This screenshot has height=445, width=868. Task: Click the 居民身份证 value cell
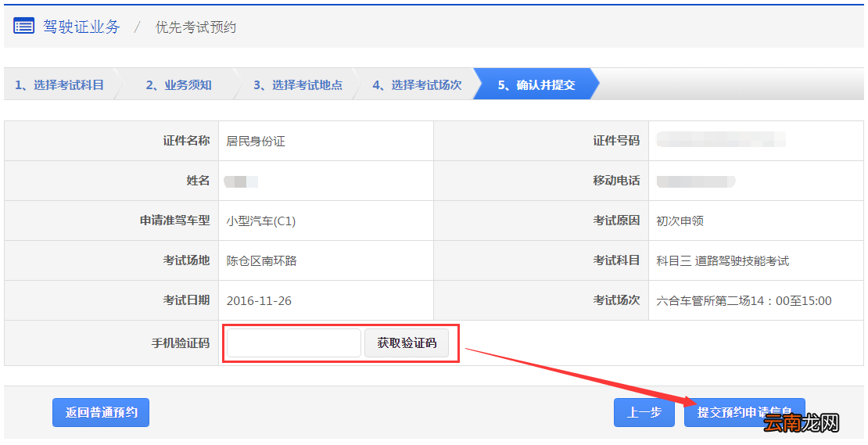tap(256, 142)
